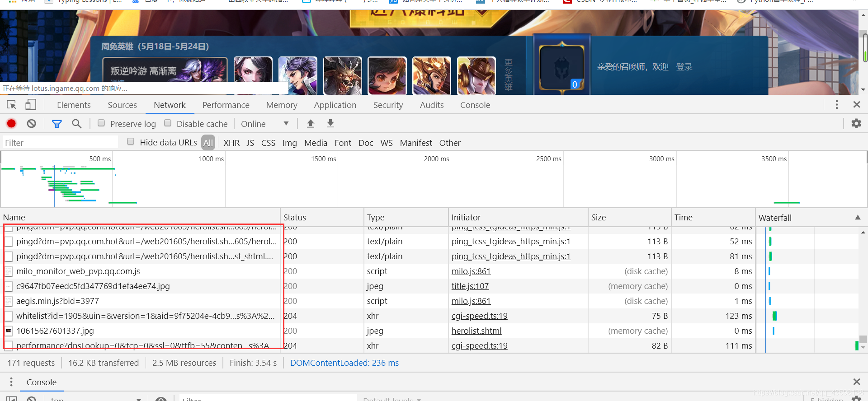The width and height of the screenshot is (868, 401).
Task: Open the Audits tab
Action: coord(432,105)
